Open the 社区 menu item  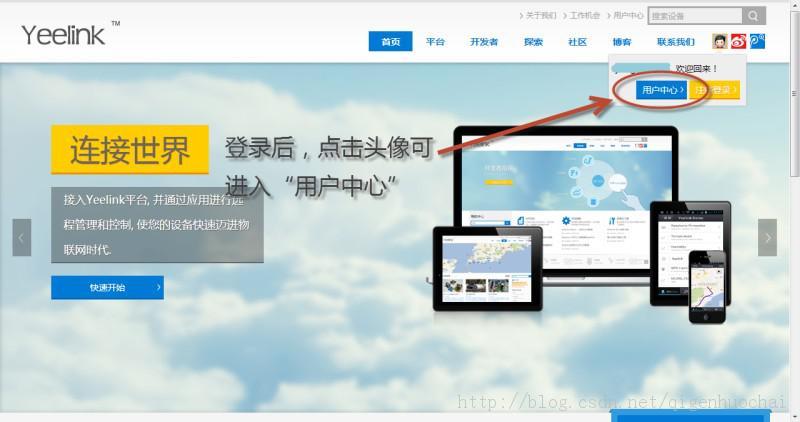(578, 42)
